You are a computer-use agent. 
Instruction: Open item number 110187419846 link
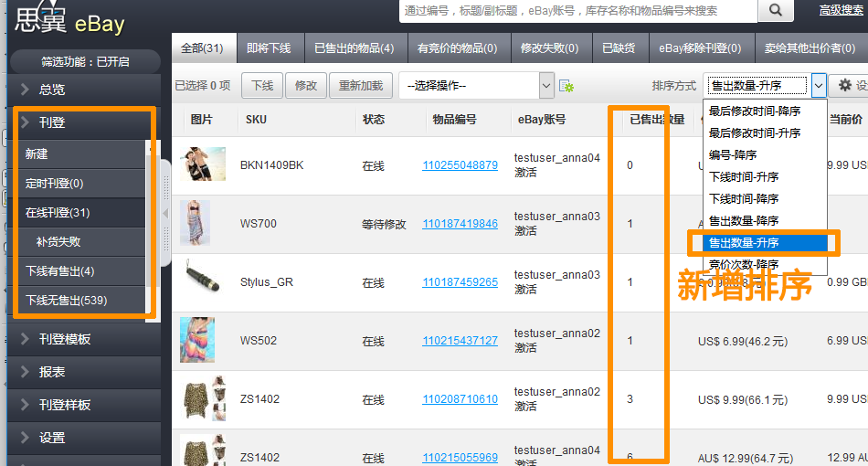[x=460, y=224]
